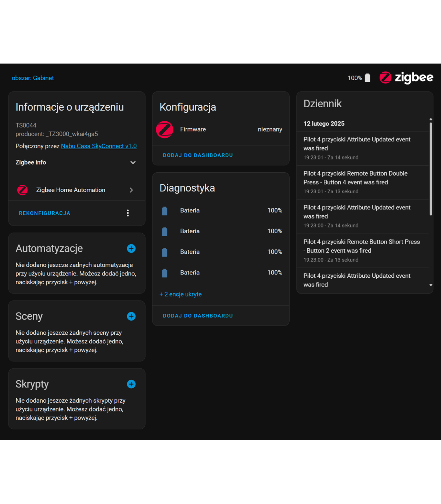Click the 100% battery text in header
This screenshot has width=441, height=504.
(x=355, y=78)
